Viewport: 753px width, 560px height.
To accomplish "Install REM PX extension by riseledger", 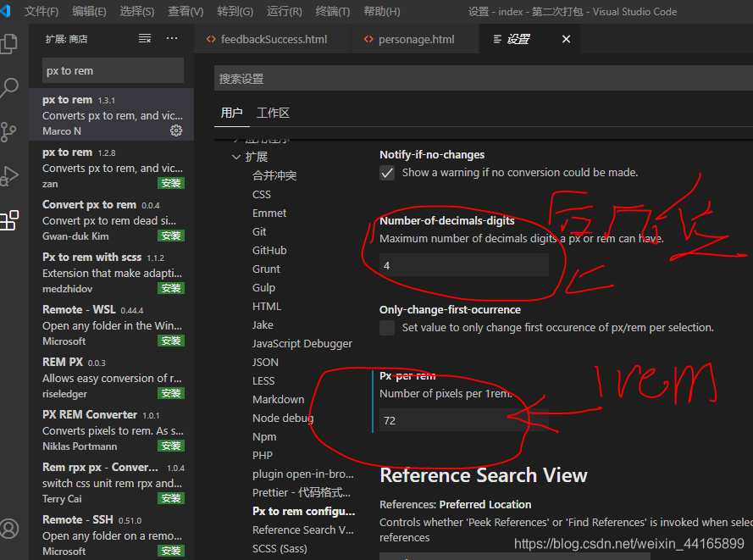I will (x=171, y=393).
